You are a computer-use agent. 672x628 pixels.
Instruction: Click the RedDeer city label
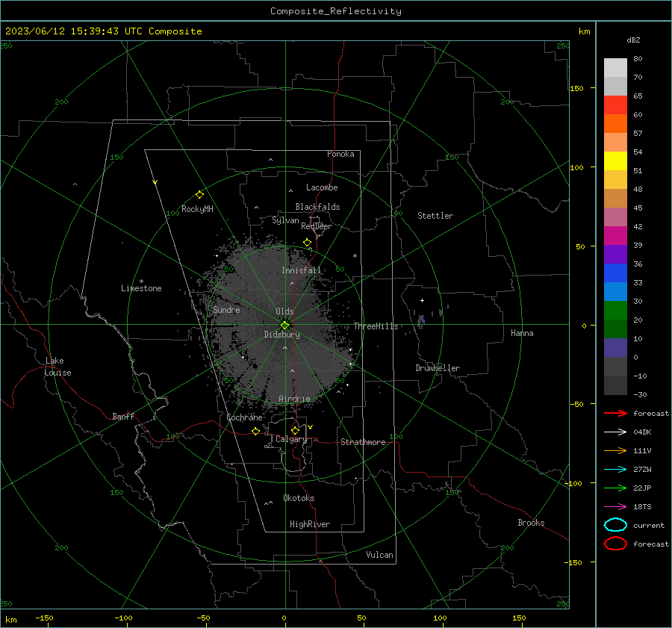click(x=317, y=226)
